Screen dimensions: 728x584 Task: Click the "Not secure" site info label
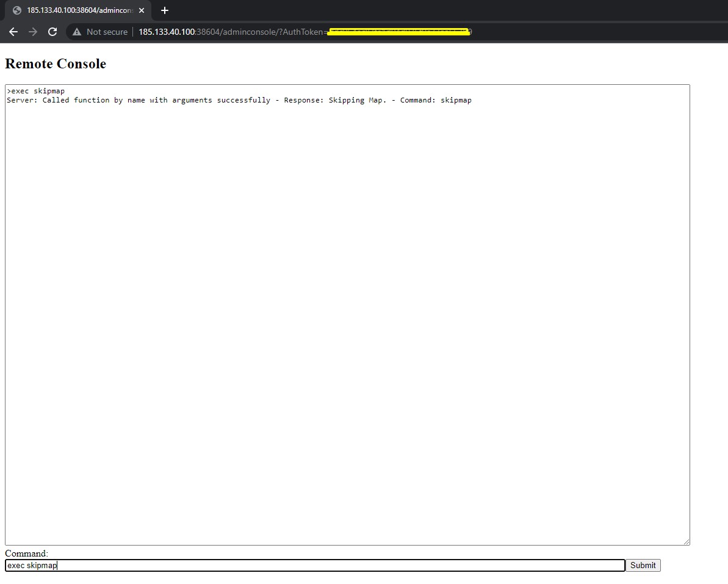107,32
